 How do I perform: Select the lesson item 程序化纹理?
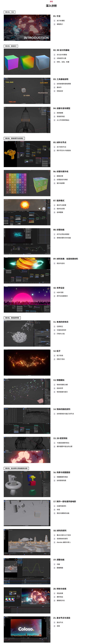coord(61,209)
